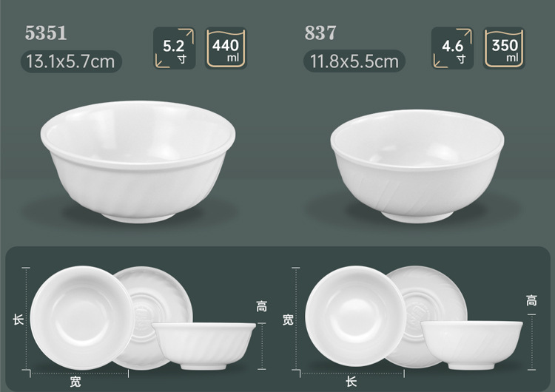Click the 长 length label under the right bowl
This screenshot has height=392, width=555.
351,382
